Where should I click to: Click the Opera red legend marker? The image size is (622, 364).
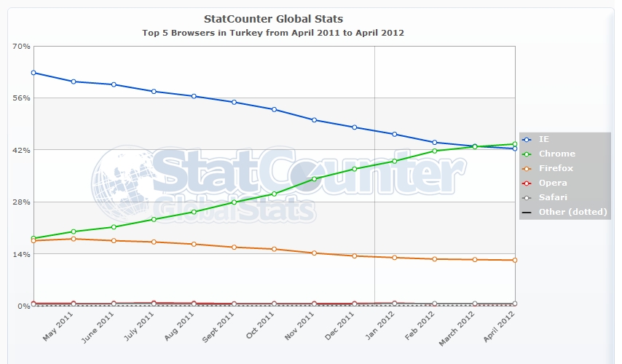point(527,183)
